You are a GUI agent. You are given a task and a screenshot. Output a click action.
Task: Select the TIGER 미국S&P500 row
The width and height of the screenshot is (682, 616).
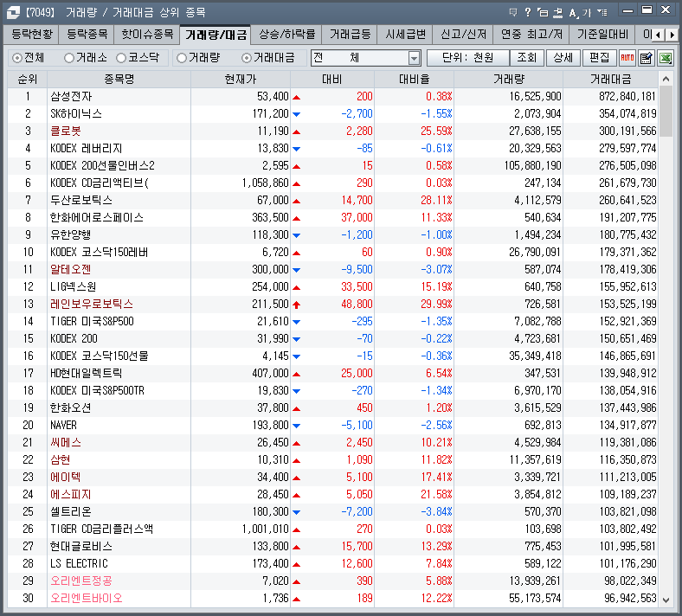point(332,321)
